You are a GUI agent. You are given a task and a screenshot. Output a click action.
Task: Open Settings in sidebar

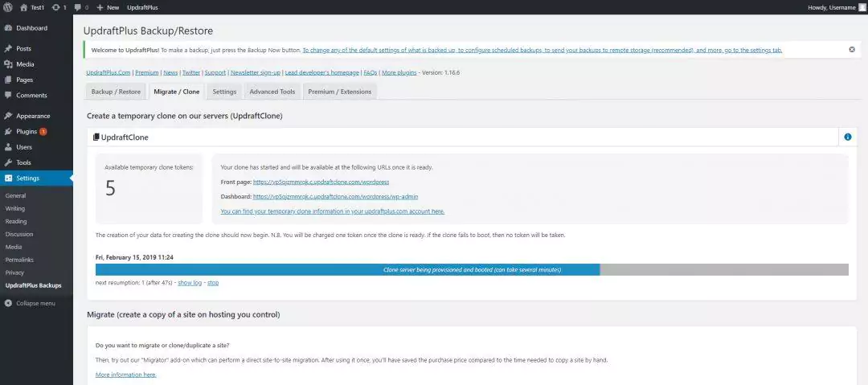pos(36,178)
